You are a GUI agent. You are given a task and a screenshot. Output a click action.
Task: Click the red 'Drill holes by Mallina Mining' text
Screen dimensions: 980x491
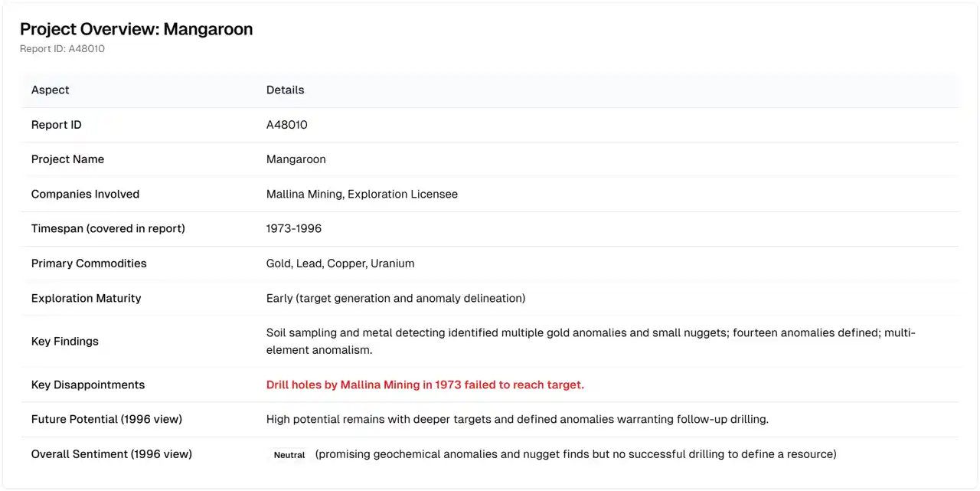[x=425, y=385]
